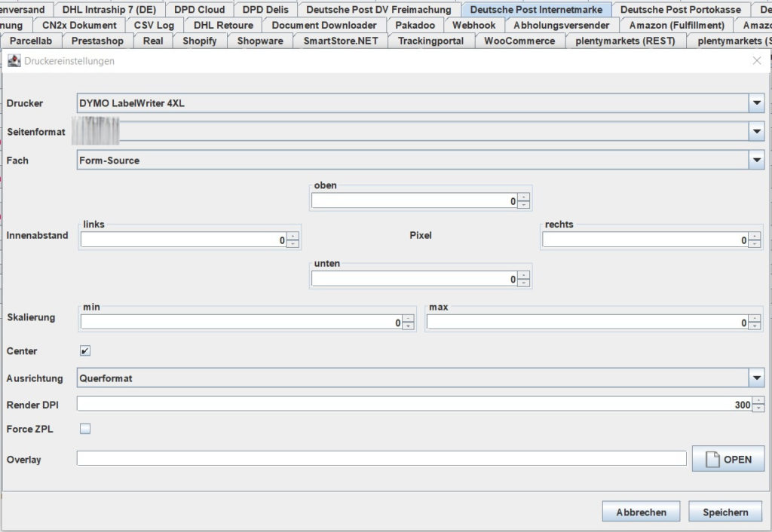Select the Shopware tab
This screenshot has width=772, height=532.
(x=260, y=41)
